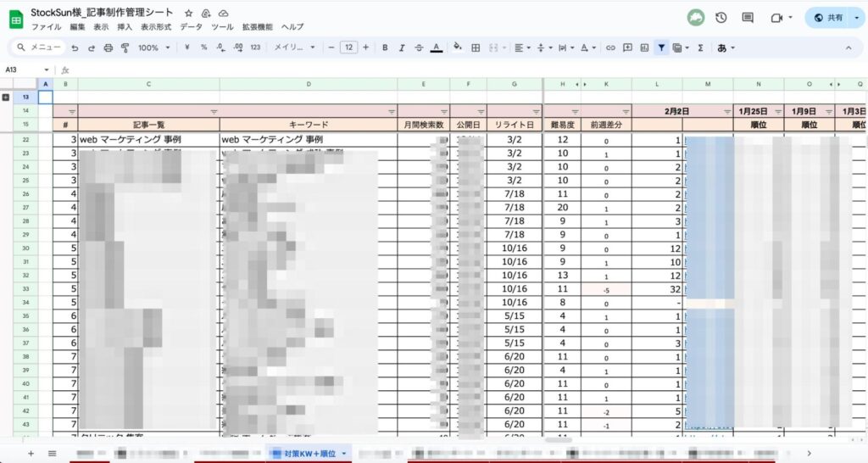Print the spreadsheet
Image resolution: width=868 pixels, height=463 pixels.
[x=108, y=48]
